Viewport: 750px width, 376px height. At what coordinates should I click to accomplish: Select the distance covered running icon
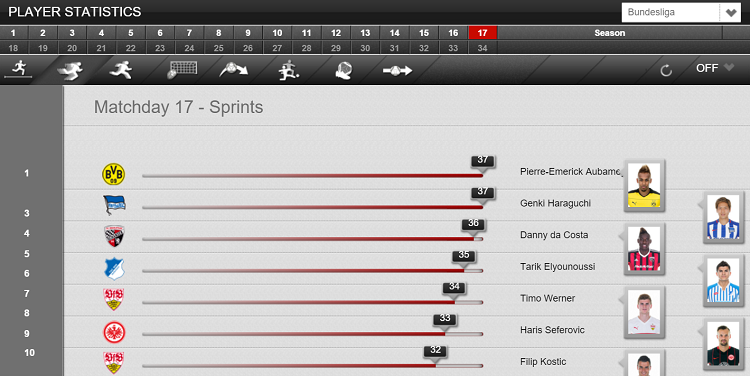tap(19, 69)
